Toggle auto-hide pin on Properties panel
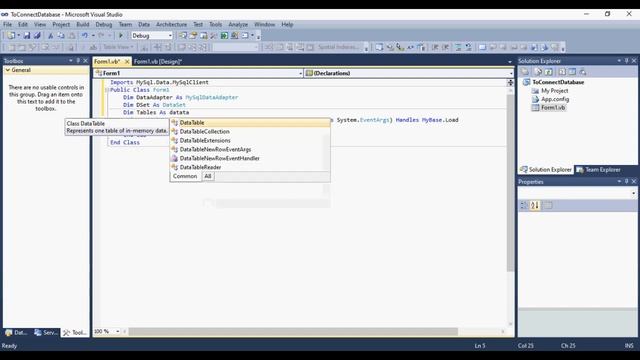Image resolution: width=640 pixels, height=360 pixels. (x=627, y=181)
